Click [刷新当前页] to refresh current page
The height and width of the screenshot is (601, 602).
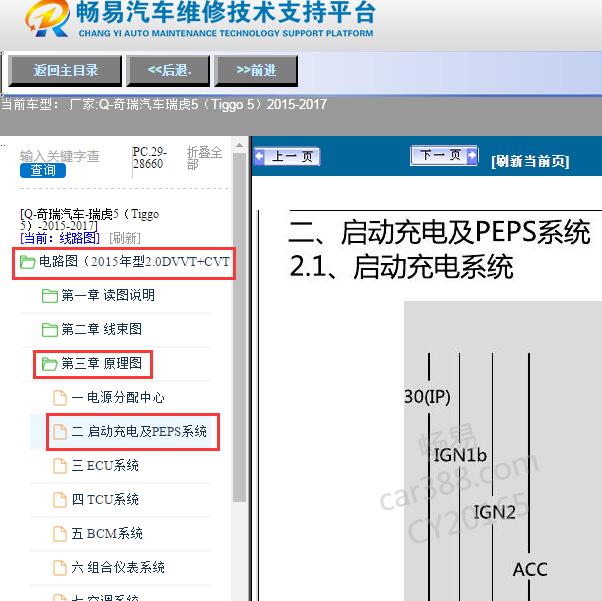click(x=530, y=161)
